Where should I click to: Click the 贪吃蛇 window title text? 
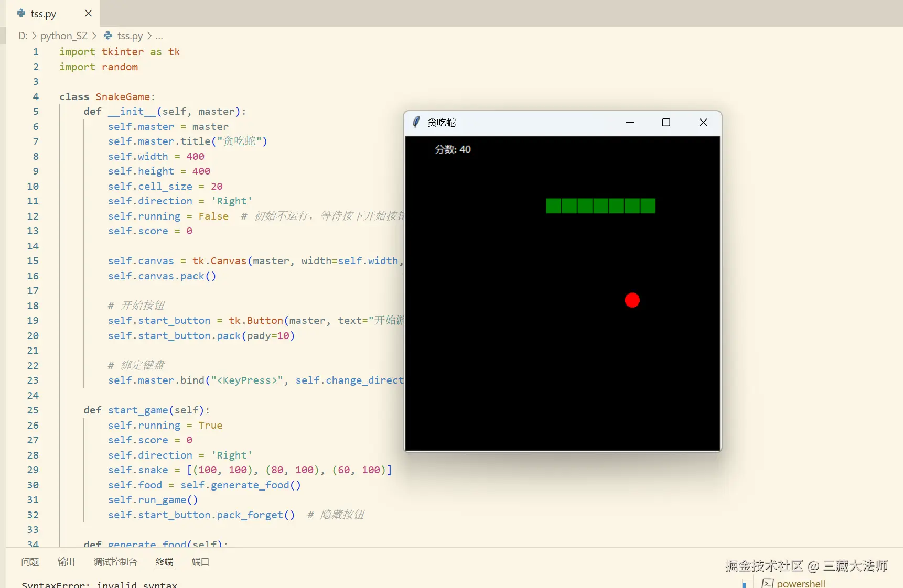pos(442,122)
